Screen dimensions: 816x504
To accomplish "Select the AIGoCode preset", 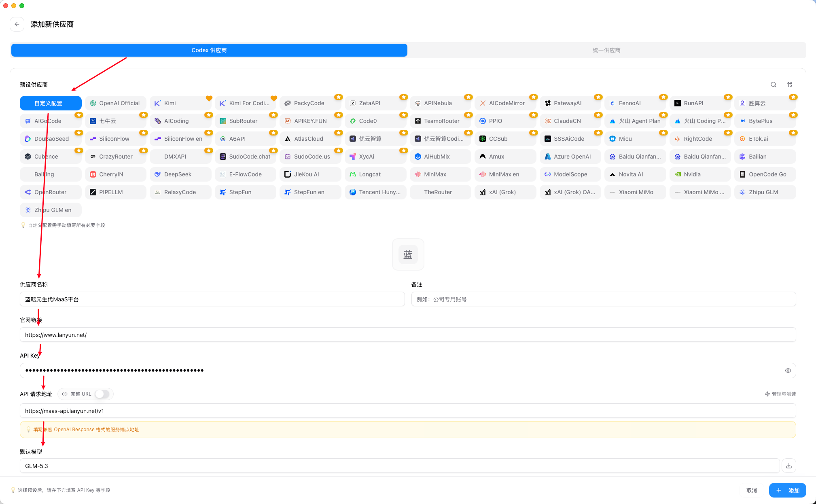I will coord(51,121).
